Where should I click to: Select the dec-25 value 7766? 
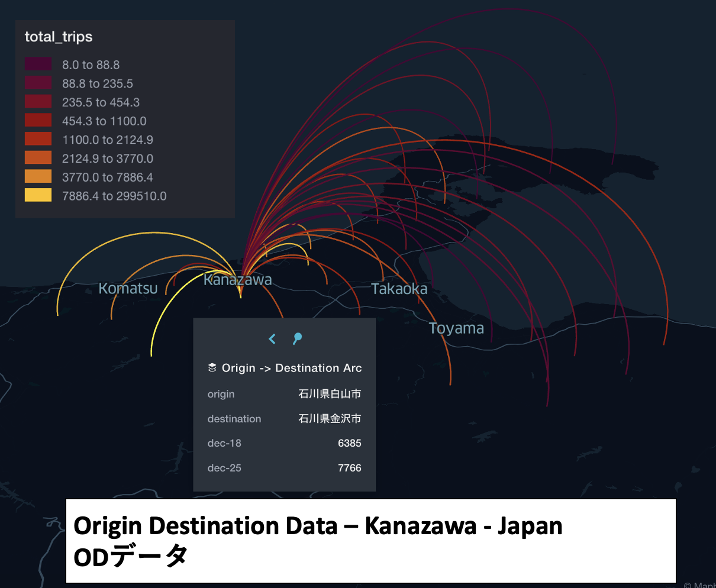click(350, 467)
